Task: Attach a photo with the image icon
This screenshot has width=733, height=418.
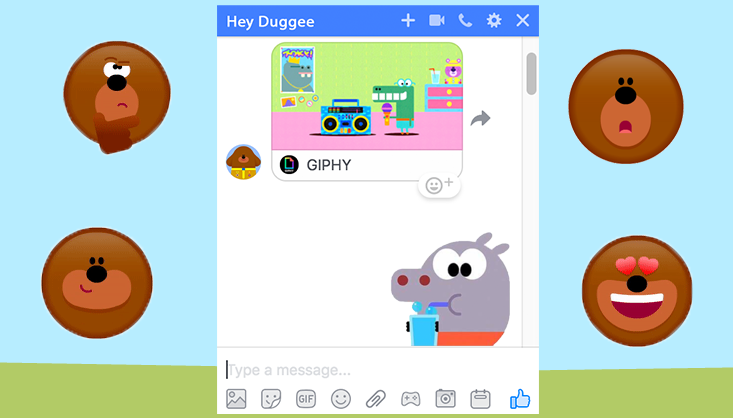Action: [x=236, y=399]
